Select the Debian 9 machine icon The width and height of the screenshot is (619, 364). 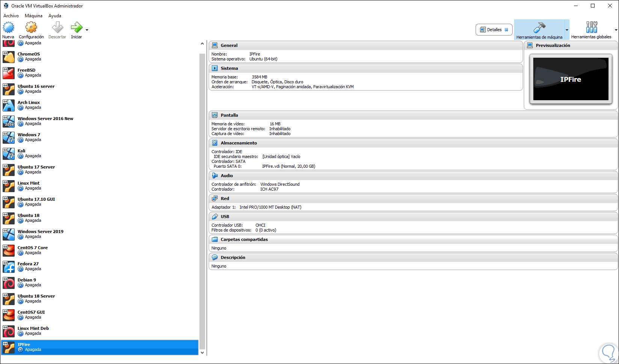(9, 283)
